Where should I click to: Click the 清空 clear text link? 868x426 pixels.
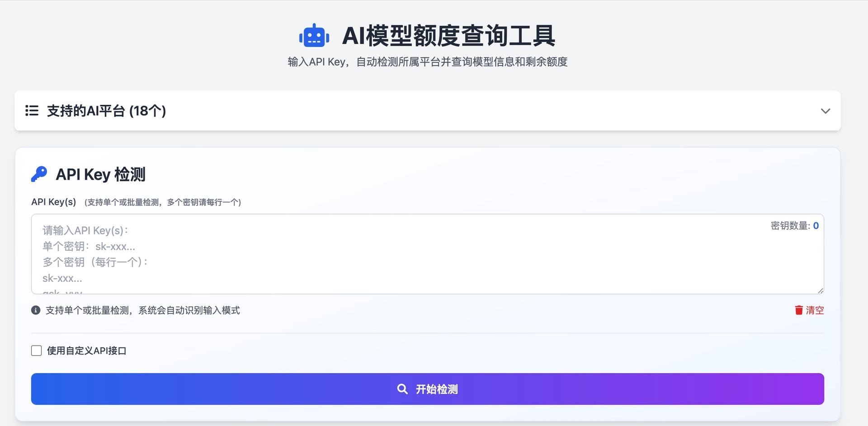(815, 310)
